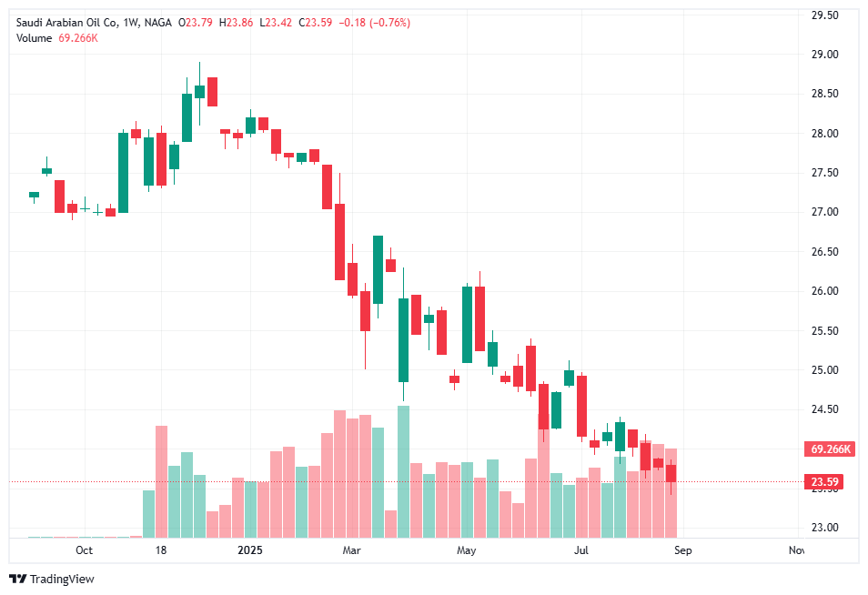The width and height of the screenshot is (868, 595).
Task: Select the Mar label on the time axis
Action: (x=352, y=550)
